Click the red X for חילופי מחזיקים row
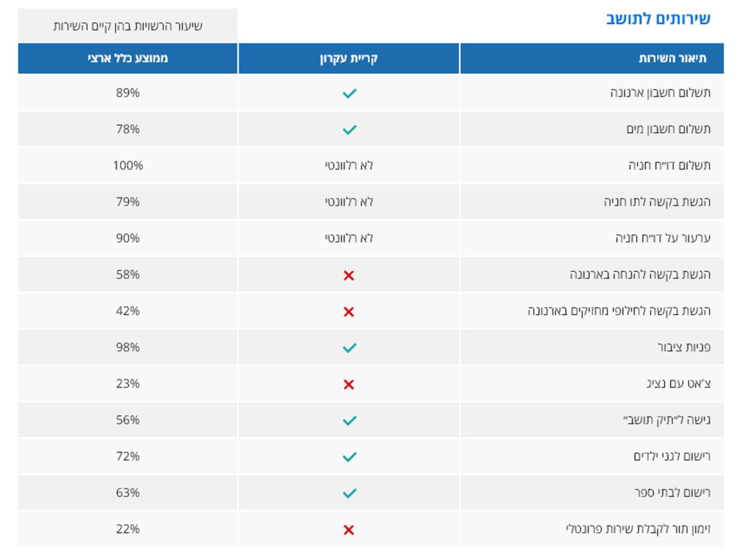Screen dimensions: 742x560 click(349, 312)
